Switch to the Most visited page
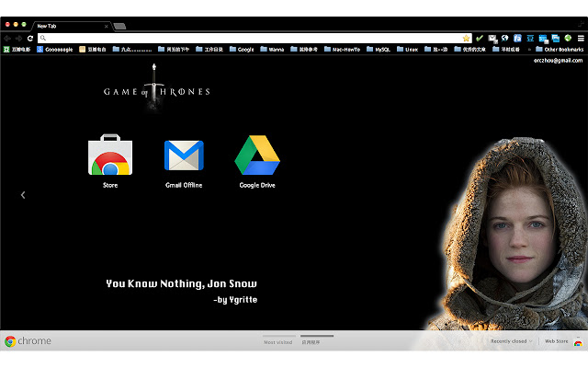 coord(277,342)
